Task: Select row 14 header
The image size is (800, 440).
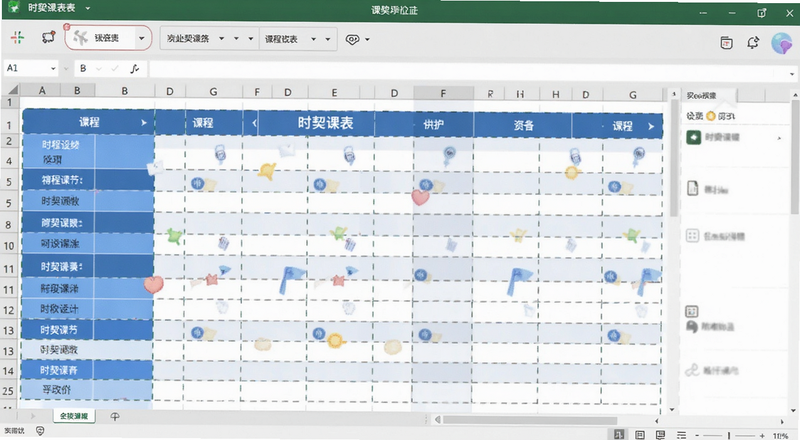Action: (8, 371)
